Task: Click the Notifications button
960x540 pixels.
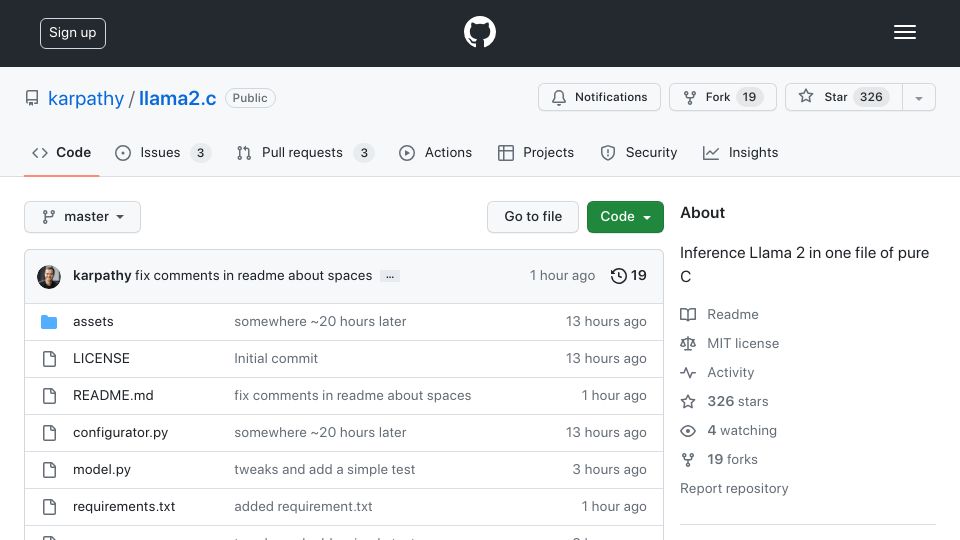Action: coord(599,97)
